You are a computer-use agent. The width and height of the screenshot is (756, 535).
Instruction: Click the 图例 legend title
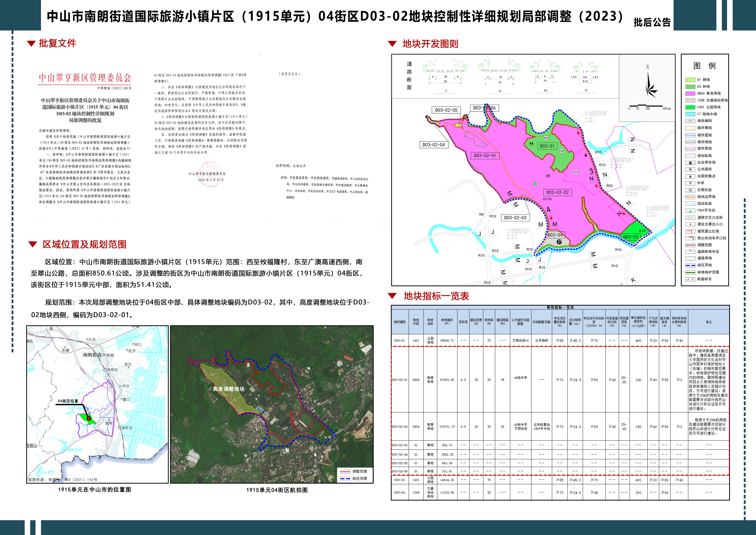704,66
